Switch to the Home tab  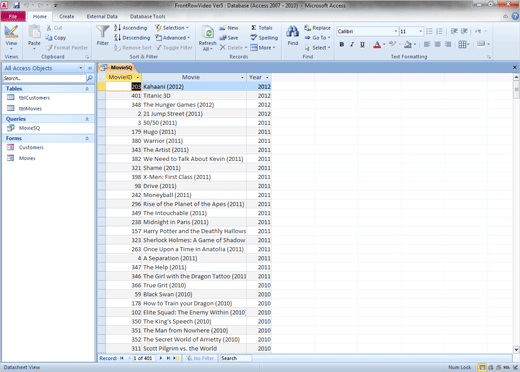[40, 16]
